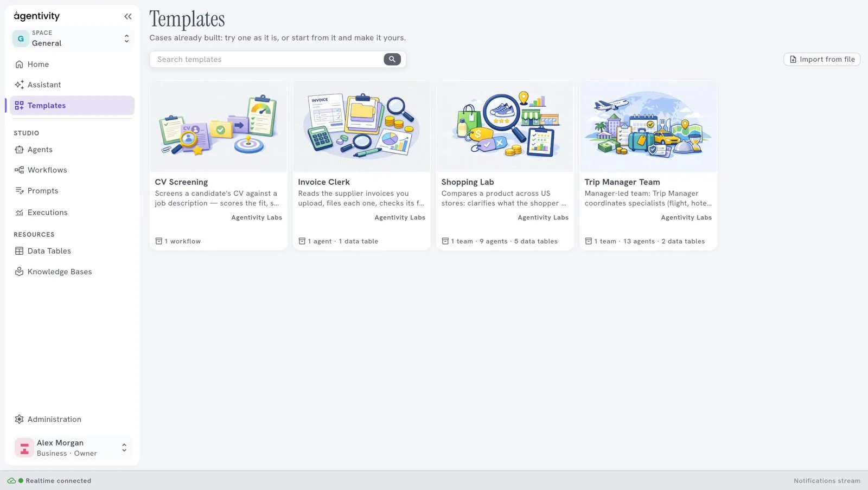The image size is (868, 490).
Task: Click "1 team · 9 agents · 5 data tables"
Action: pyautogui.click(x=504, y=241)
